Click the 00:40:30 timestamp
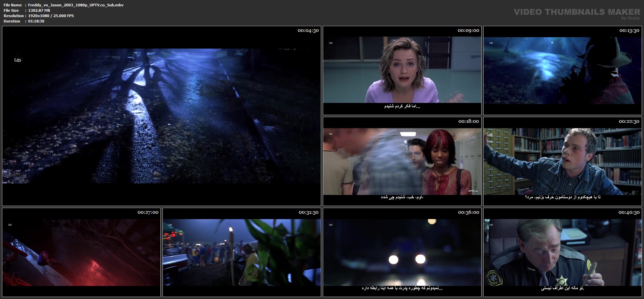The image size is (644, 299). click(x=629, y=212)
